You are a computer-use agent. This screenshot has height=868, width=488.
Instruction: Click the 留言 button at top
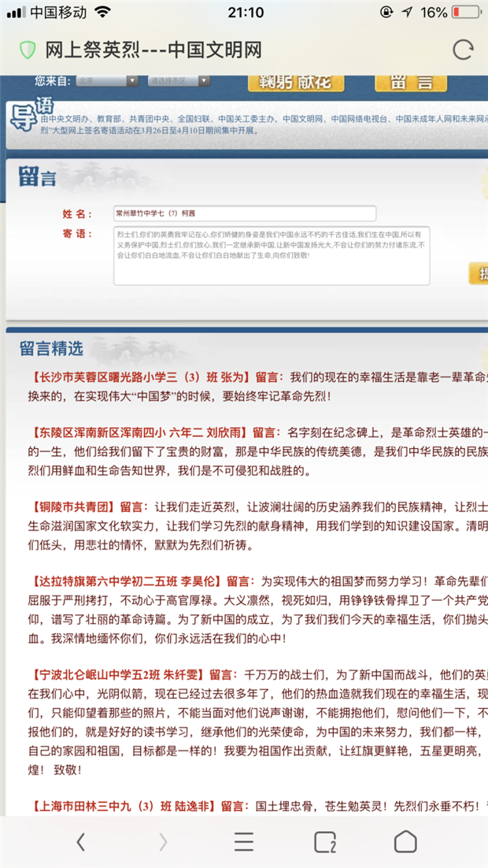tap(405, 82)
